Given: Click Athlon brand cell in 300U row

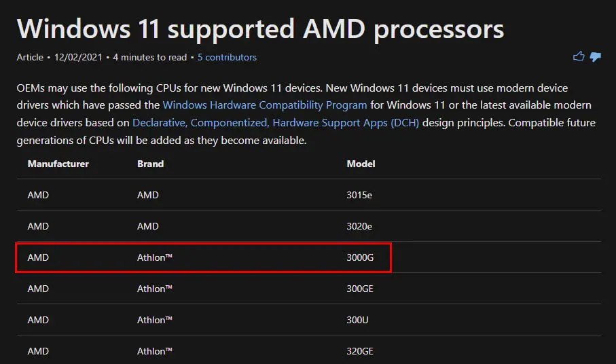Looking at the screenshot, I should (155, 320).
